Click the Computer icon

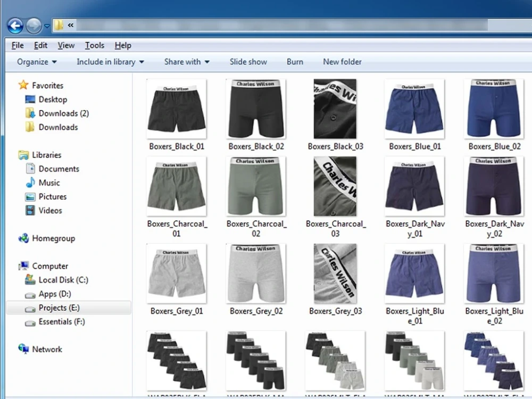[23, 265]
